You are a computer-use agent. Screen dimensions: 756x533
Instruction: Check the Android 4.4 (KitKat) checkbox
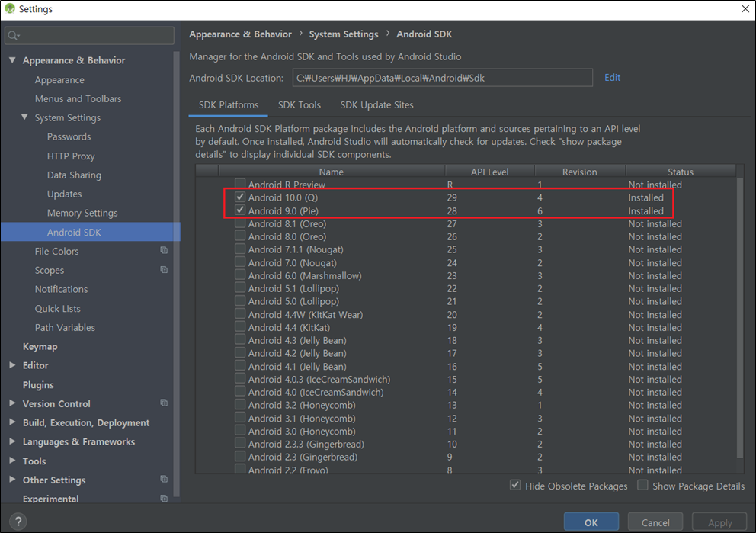240,327
